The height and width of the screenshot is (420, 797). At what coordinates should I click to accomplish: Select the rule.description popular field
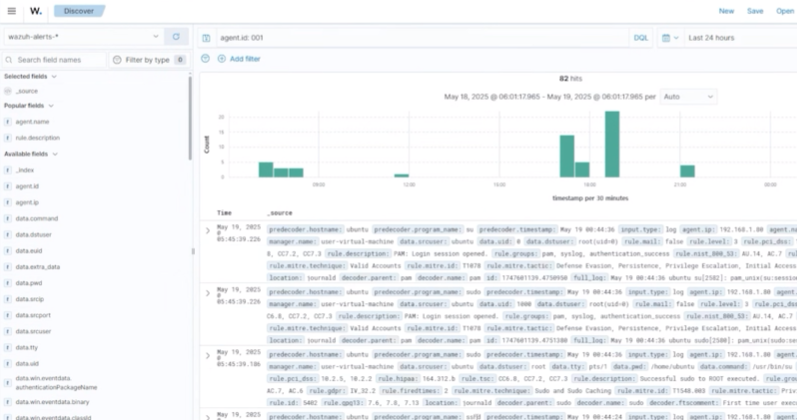point(38,138)
